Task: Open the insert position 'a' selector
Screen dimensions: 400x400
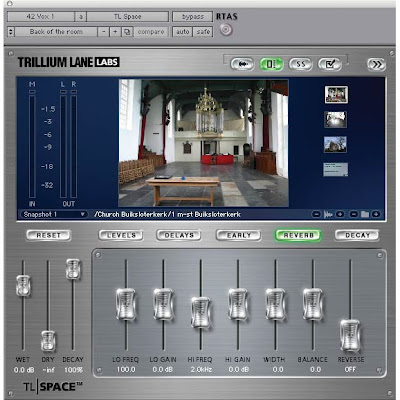Action: click(80, 16)
